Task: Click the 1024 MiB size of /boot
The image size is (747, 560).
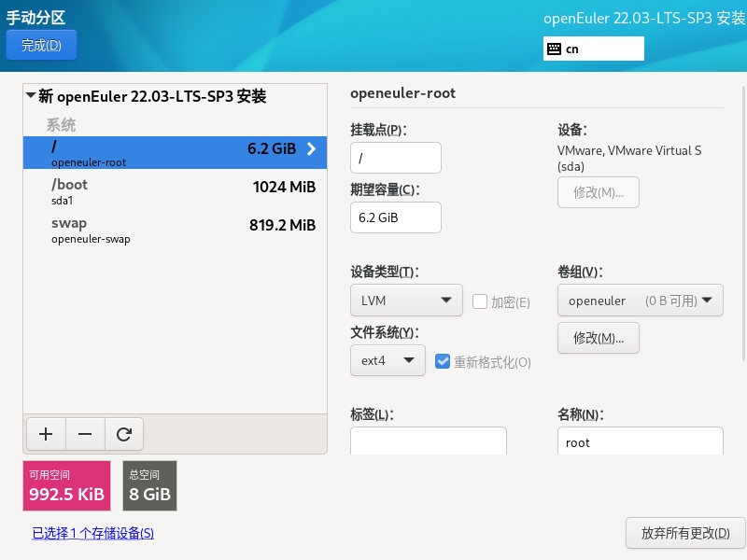Action: [284, 188]
